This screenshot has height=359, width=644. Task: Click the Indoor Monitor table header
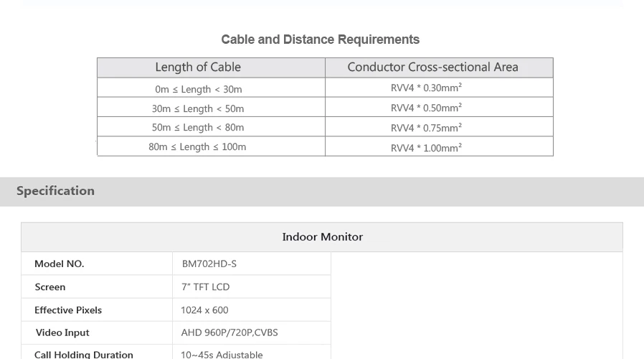pyautogui.click(x=322, y=237)
